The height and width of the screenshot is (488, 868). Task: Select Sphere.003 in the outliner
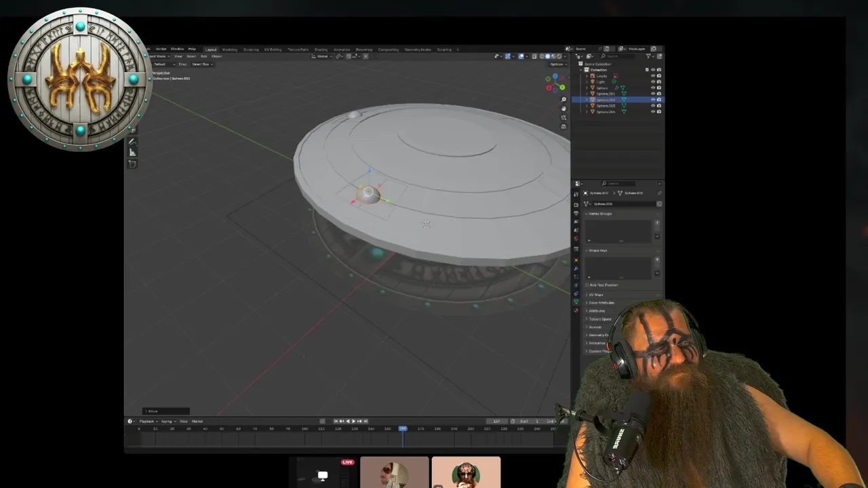[606, 106]
